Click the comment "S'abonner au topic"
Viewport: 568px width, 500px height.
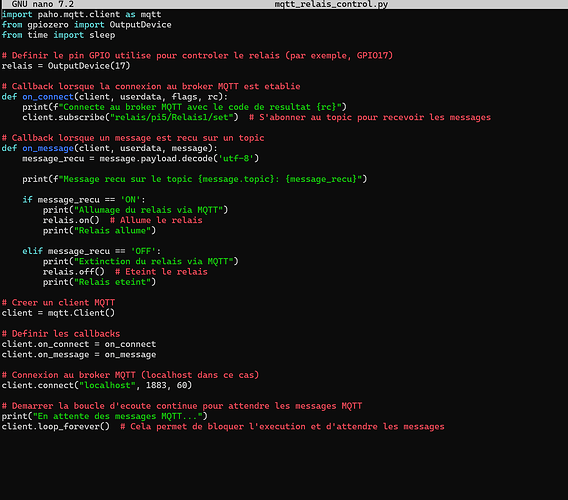click(x=370, y=117)
